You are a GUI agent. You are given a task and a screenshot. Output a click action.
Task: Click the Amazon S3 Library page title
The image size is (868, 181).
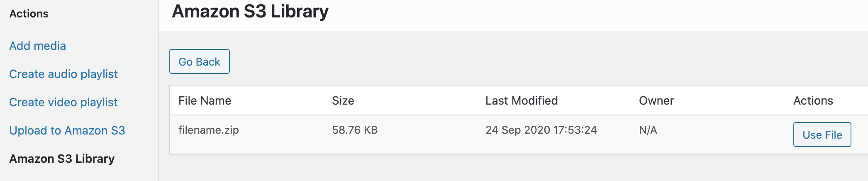[x=250, y=12]
